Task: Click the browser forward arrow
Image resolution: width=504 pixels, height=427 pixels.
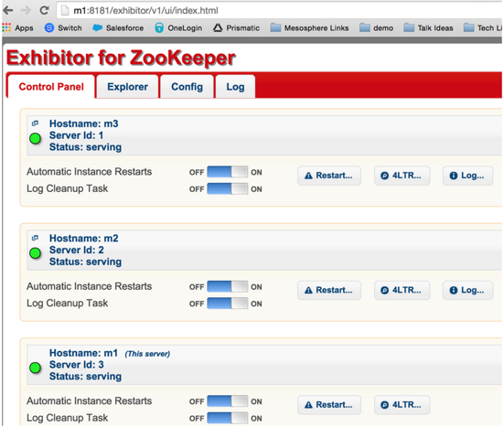Action: tap(26, 10)
